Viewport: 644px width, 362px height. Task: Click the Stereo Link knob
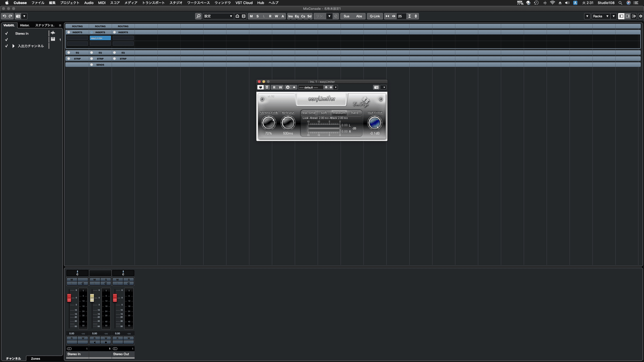pyautogui.click(x=268, y=123)
